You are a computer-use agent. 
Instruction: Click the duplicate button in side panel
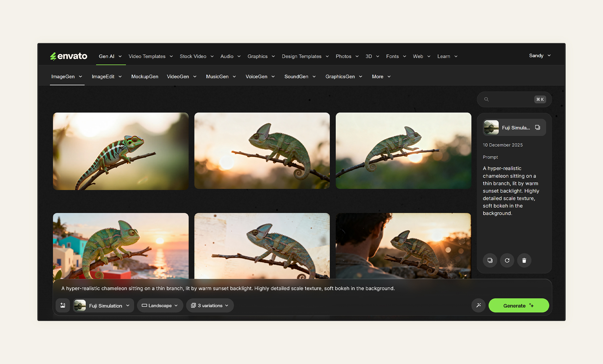[x=490, y=260]
